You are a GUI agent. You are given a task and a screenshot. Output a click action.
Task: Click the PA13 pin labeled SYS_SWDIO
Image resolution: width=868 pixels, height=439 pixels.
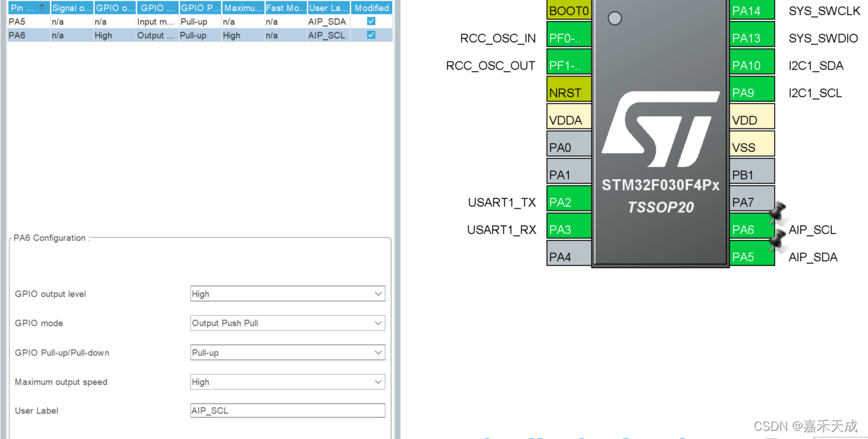(752, 38)
